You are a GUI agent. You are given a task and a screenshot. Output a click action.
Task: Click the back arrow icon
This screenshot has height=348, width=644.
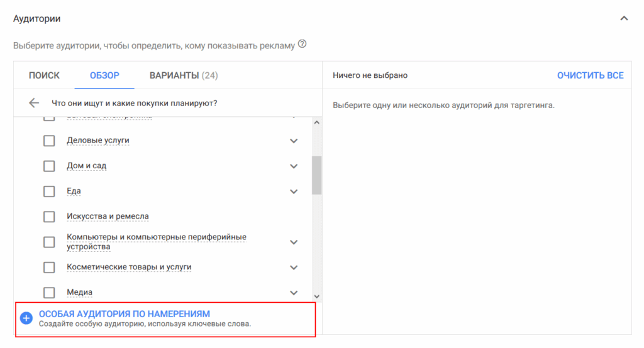click(34, 103)
